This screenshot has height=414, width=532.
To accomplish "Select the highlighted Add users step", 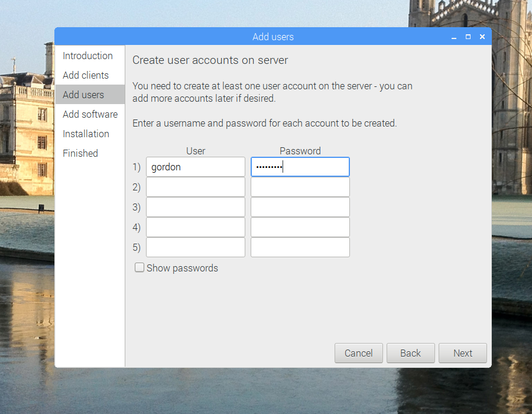I will pyautogui.click(x=83, y=95).
